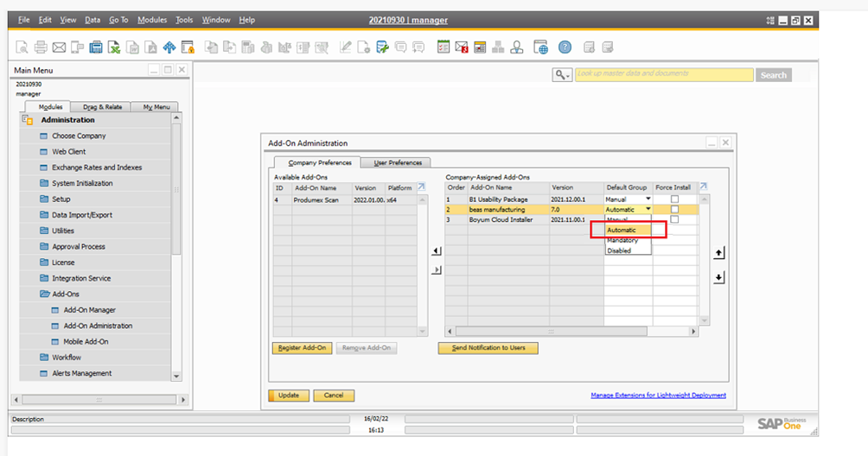Choose Automatic from the open dropdown list
Viewport: 868px width, 456px height.
(629, 230)
